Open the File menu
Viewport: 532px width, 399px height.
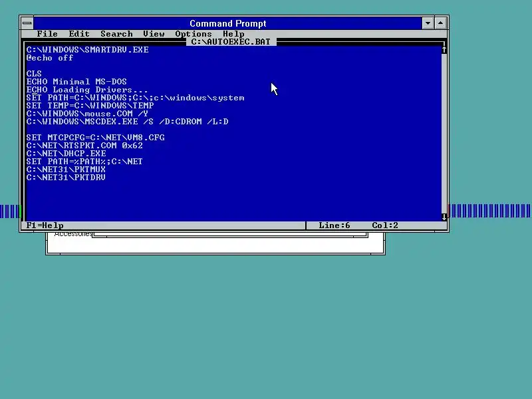[x=47, y=34]
